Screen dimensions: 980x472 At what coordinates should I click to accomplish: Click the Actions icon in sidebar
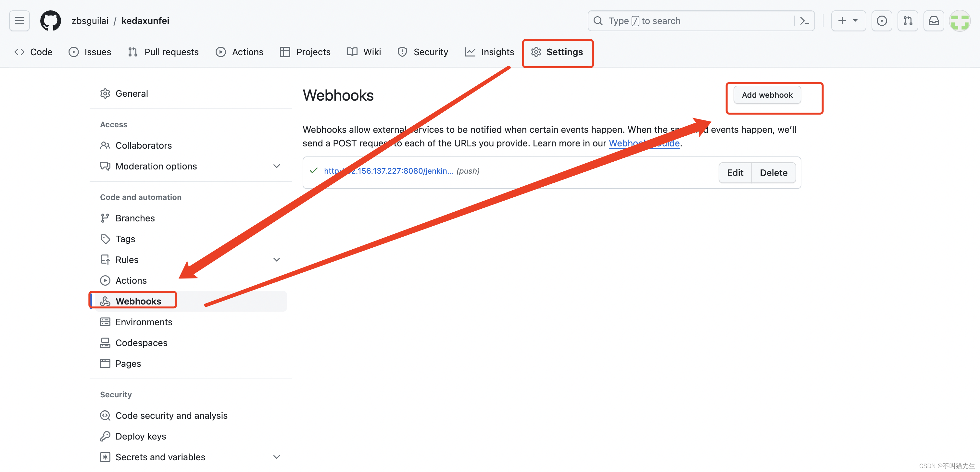(104, 280)
